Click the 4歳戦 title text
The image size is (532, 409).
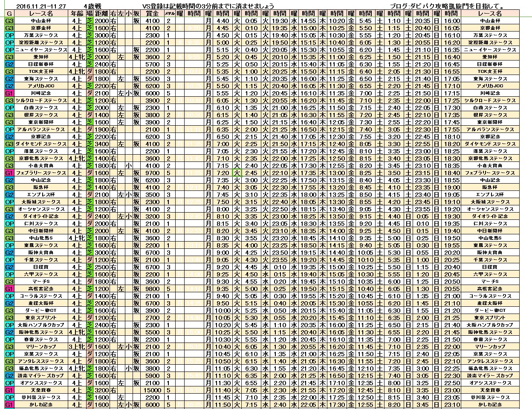pos(93,6)
